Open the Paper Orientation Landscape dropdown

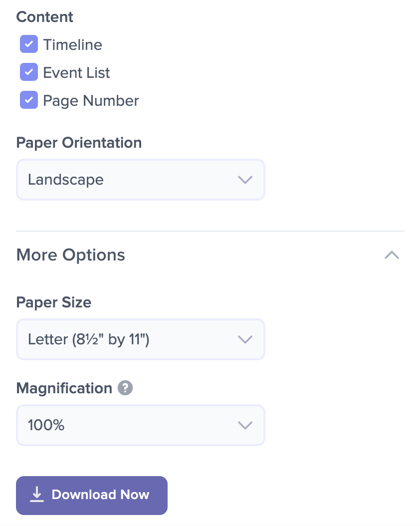click(x=141, y=180)
